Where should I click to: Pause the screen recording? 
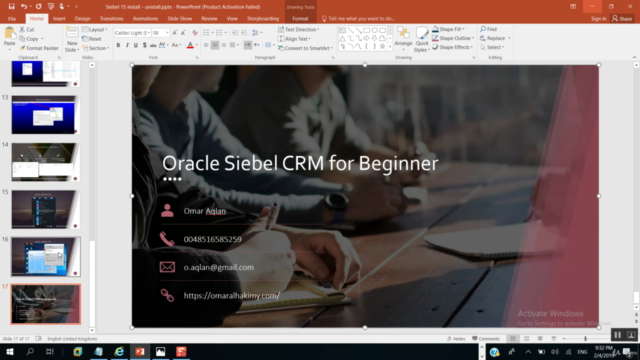(x=617, y=335)
